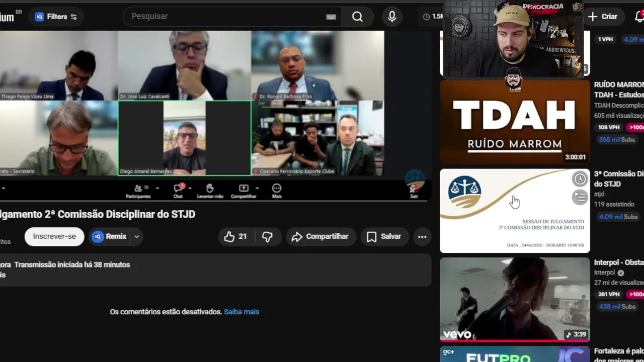The image size is (644, 362).
Task: Click the 108 VPH badge
Action: (609, 127)
